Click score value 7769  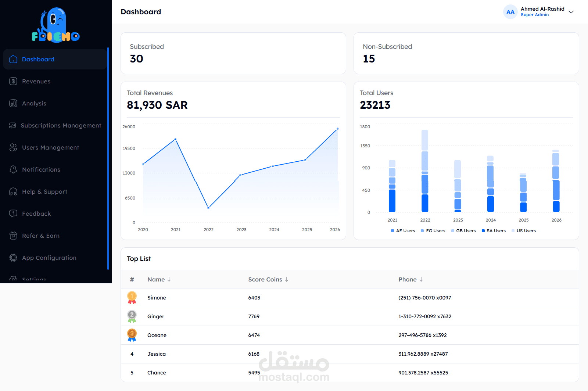click(x=254, y=316)
